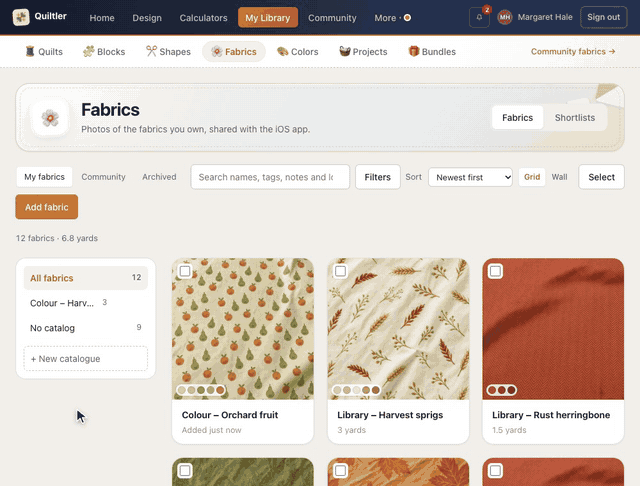Tick the Orchard fruit fabric checkbox
The width and height of the screenshot is (640, 486).
[185, 271]
